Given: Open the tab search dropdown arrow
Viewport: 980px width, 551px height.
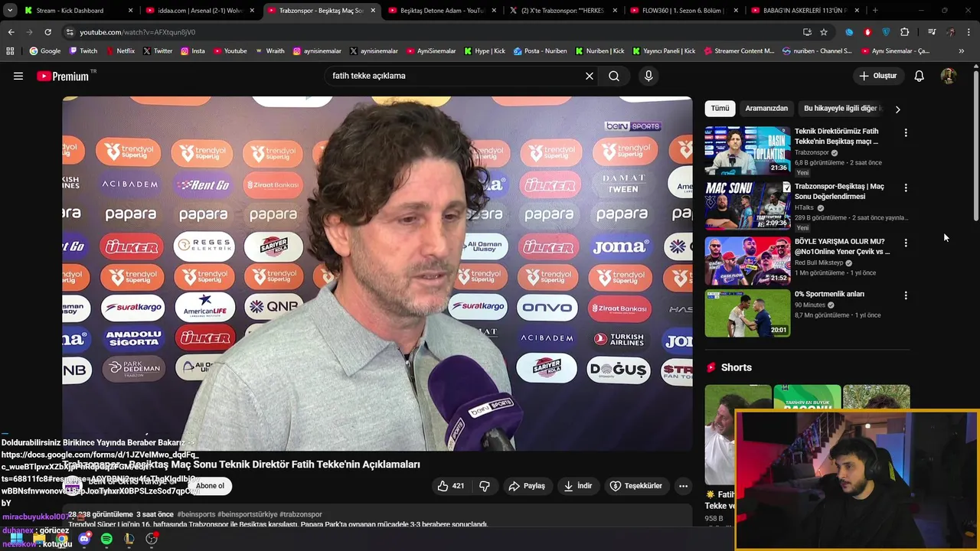Looking at the screenshot, I should tap(10, 11).
